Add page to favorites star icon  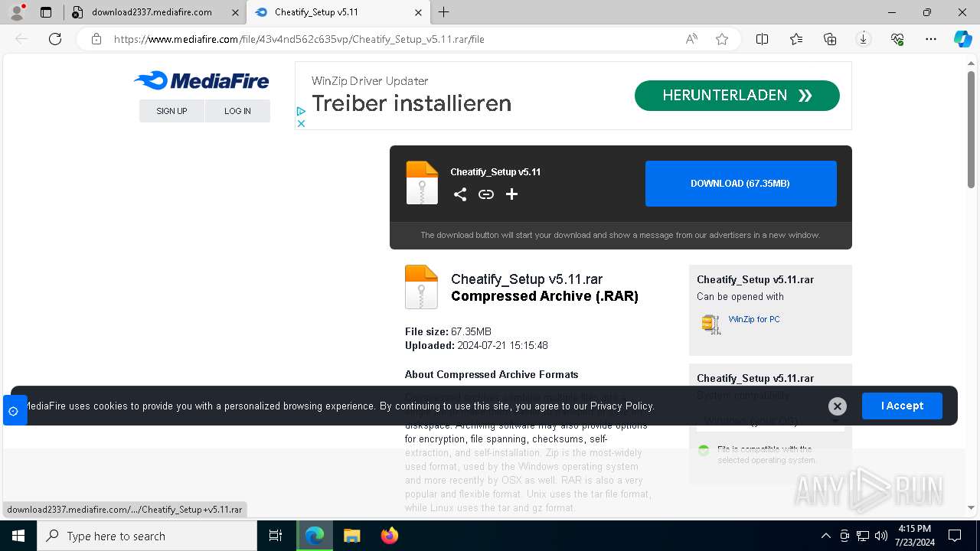(722, 39)
